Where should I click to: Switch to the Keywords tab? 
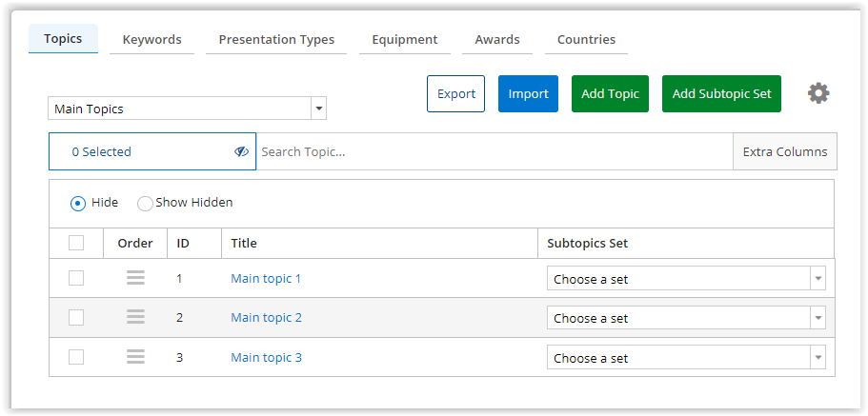pos(151,40)
